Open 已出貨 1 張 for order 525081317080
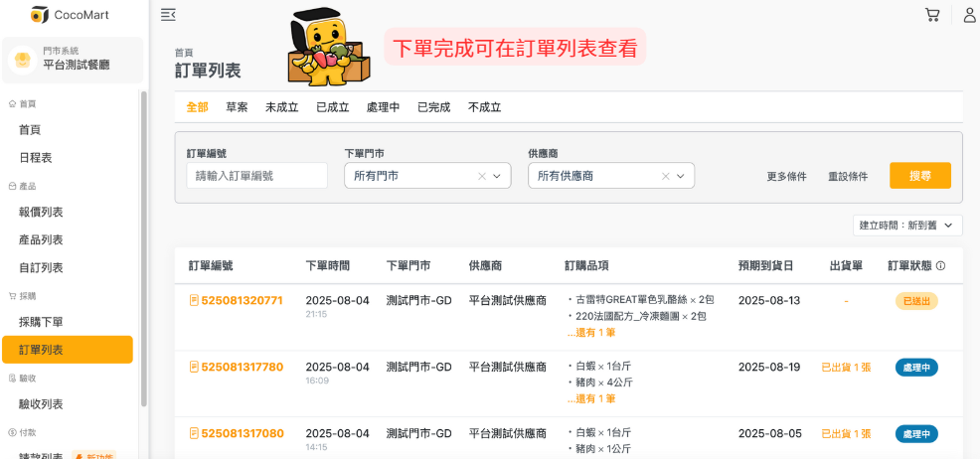980x459 pixels. coord(846,433)
